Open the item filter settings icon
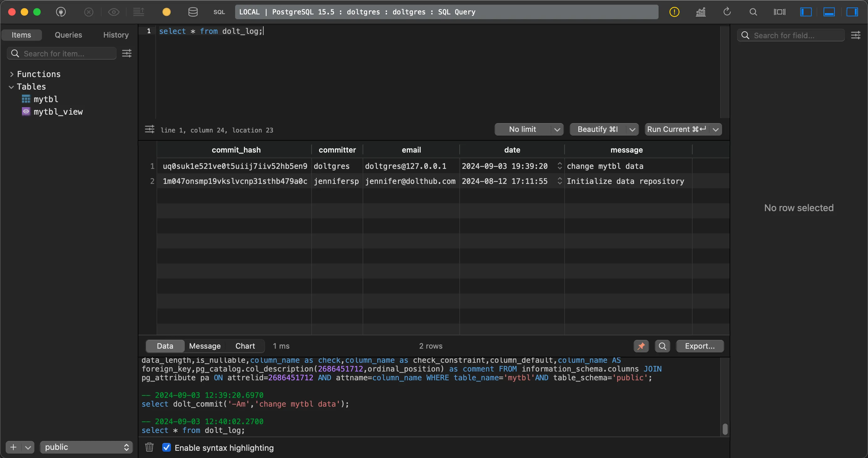The height and width of the screenshot is (458, 868). click(127, 54)
